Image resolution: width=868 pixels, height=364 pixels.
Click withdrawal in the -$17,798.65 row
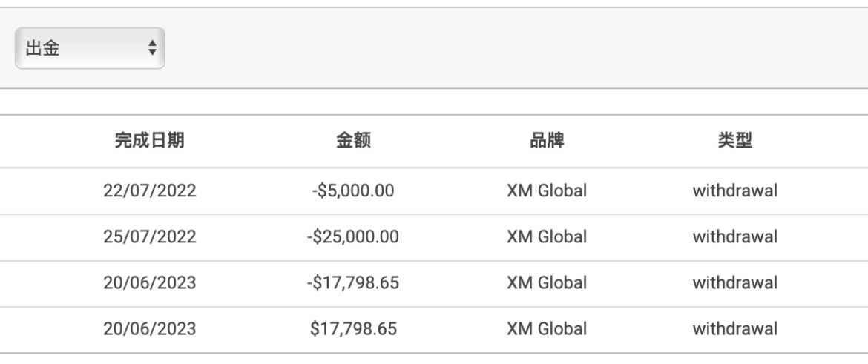coord(735,282)
